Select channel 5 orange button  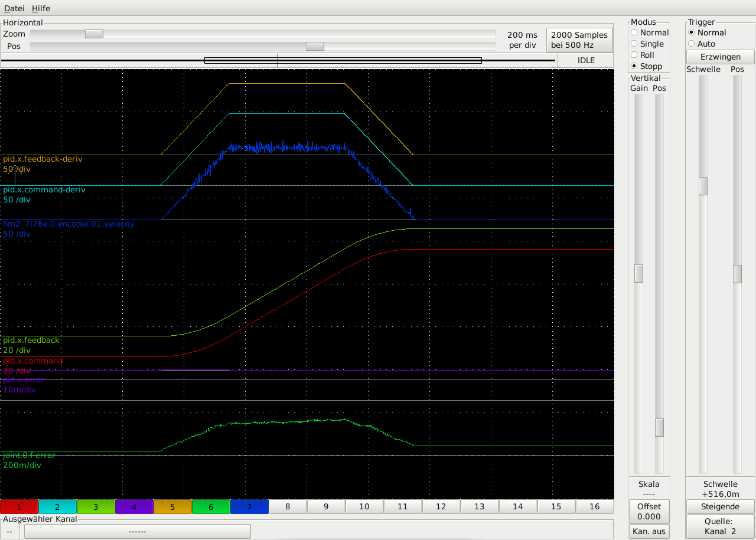tap(172, 506)
